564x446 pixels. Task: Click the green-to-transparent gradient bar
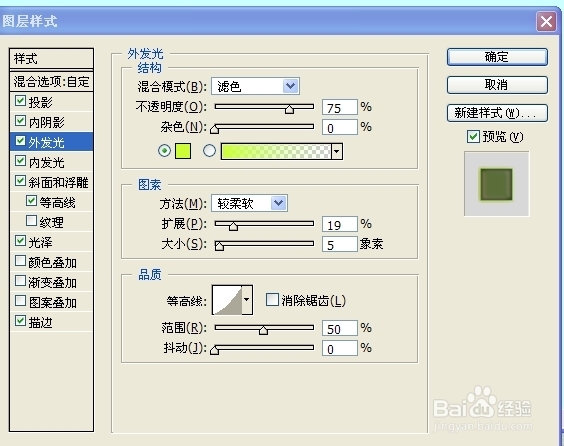(x=276, y=151)
